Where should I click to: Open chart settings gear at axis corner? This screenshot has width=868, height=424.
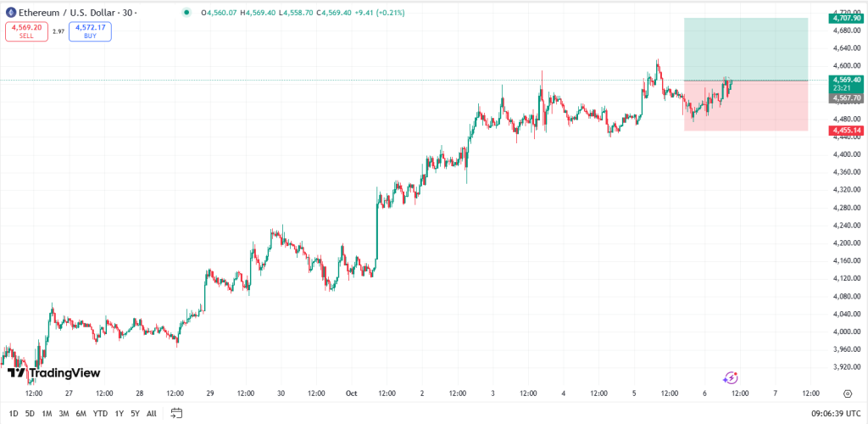[847, 393]
